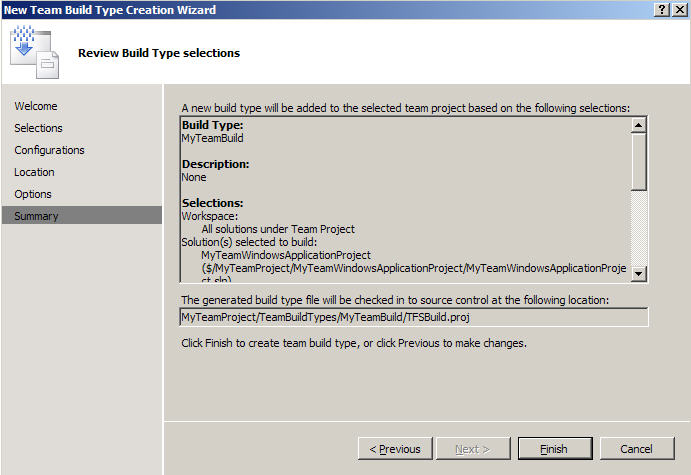Cancel the build type wizard
The height and width of the screenshot is (475, 691).
tap(637, 449)
